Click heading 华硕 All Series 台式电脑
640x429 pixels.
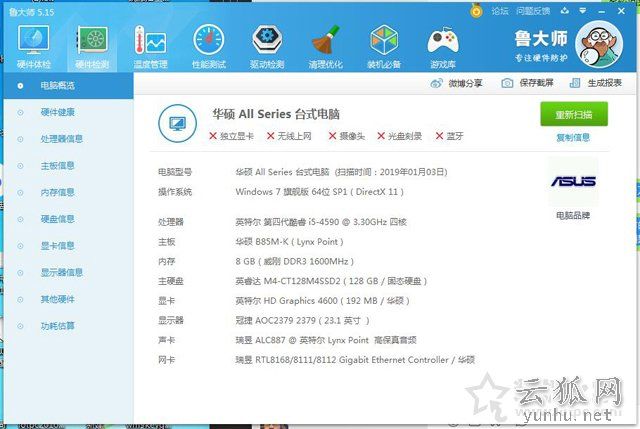276,114
